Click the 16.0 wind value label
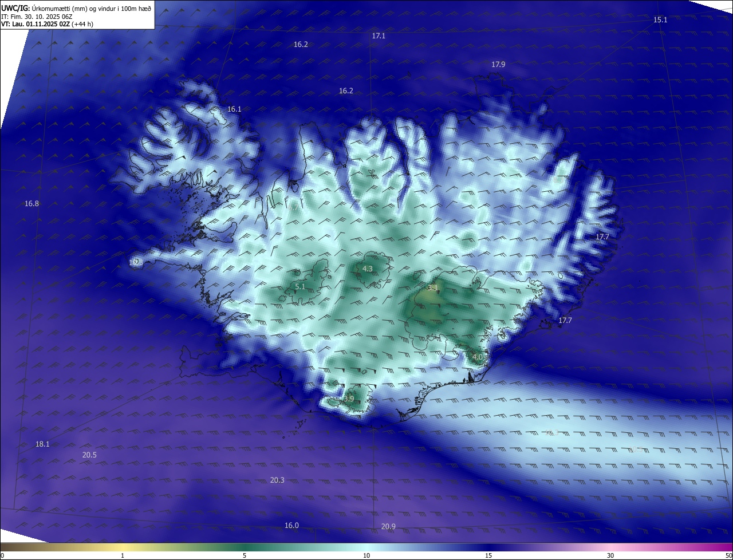733x560 pixels. [291, 525]
